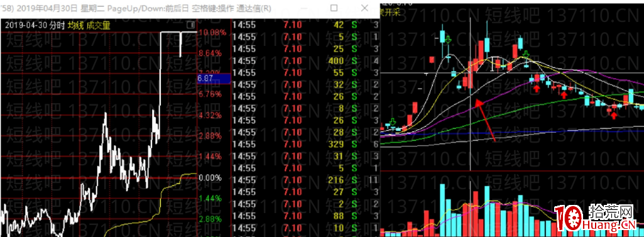This screenshot has height=237, width=644.
Task: Select tick row with volume 32
Action: (x=305, y=85)
